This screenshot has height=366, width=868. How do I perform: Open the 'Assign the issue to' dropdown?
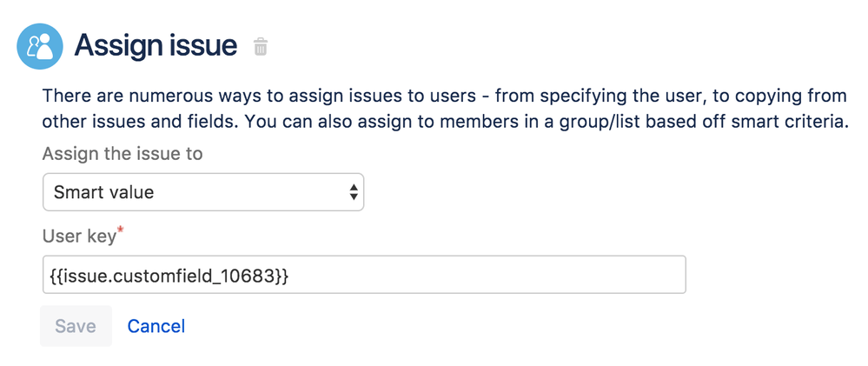pyautogui.click(x=202, y=192)
